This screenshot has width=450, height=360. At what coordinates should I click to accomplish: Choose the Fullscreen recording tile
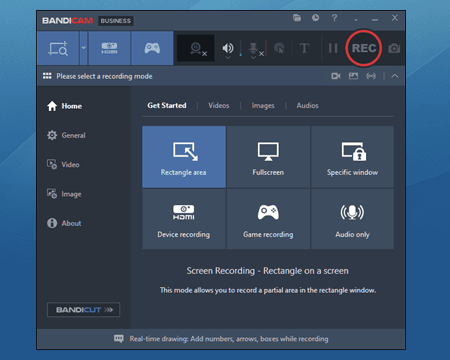(268, 157)
